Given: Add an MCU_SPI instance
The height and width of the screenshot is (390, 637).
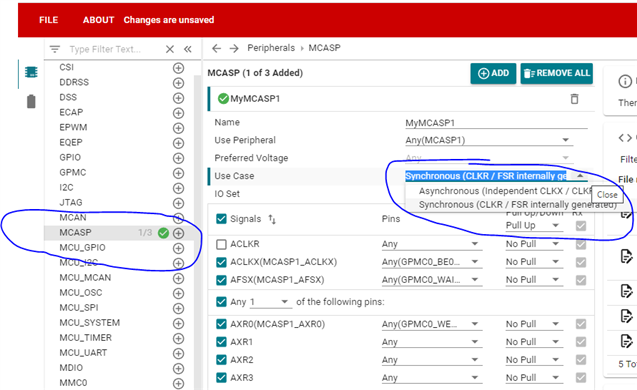Looking at the screenshot, I should click(178, 308).
